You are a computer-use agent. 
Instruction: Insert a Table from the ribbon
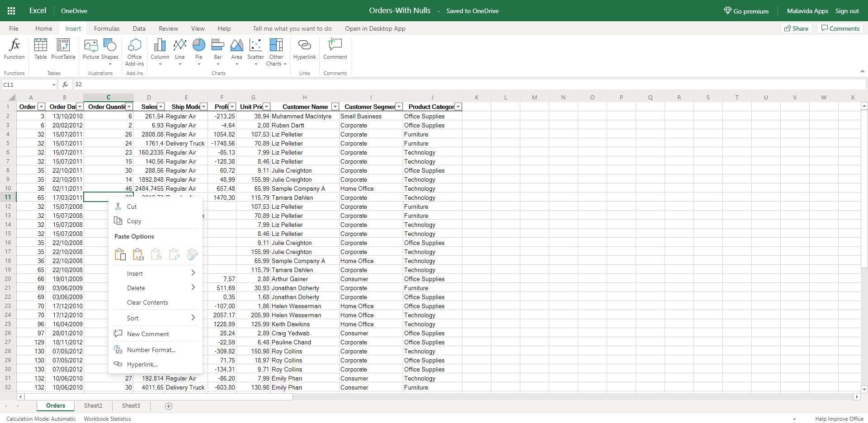(41, 49)
